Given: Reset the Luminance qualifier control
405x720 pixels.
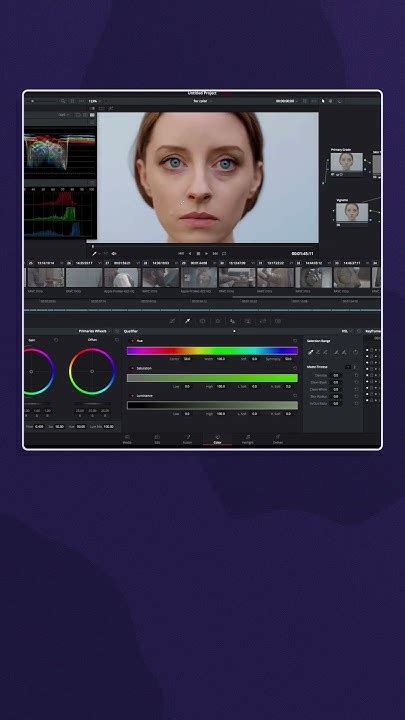Looking at the screenshot, I should click(x=295, y=395).
